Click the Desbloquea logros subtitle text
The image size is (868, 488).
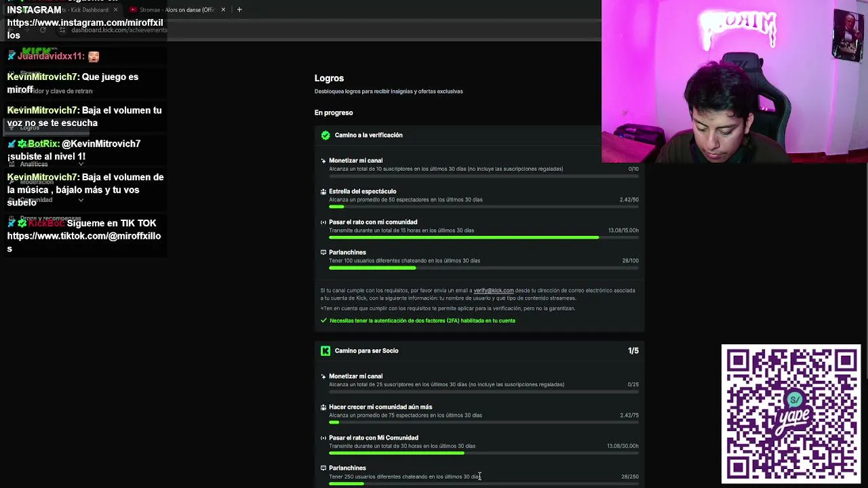click(389, 91)
